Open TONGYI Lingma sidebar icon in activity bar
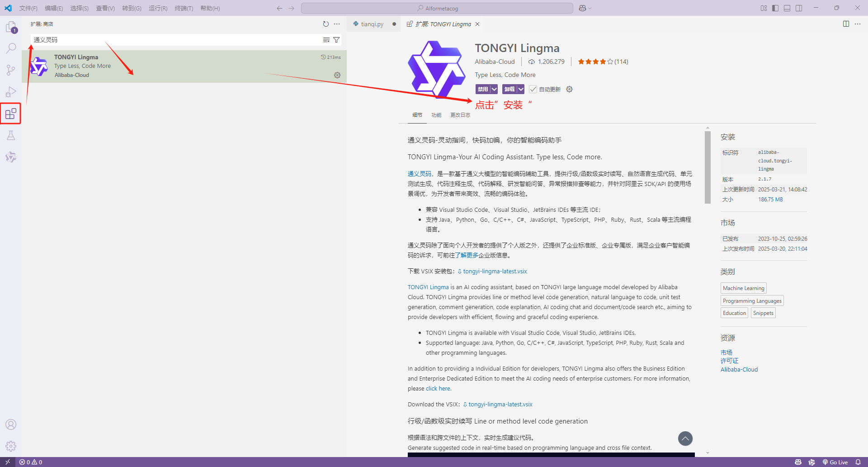The width and height of the screenshot is (868, 467). point(11,157)
